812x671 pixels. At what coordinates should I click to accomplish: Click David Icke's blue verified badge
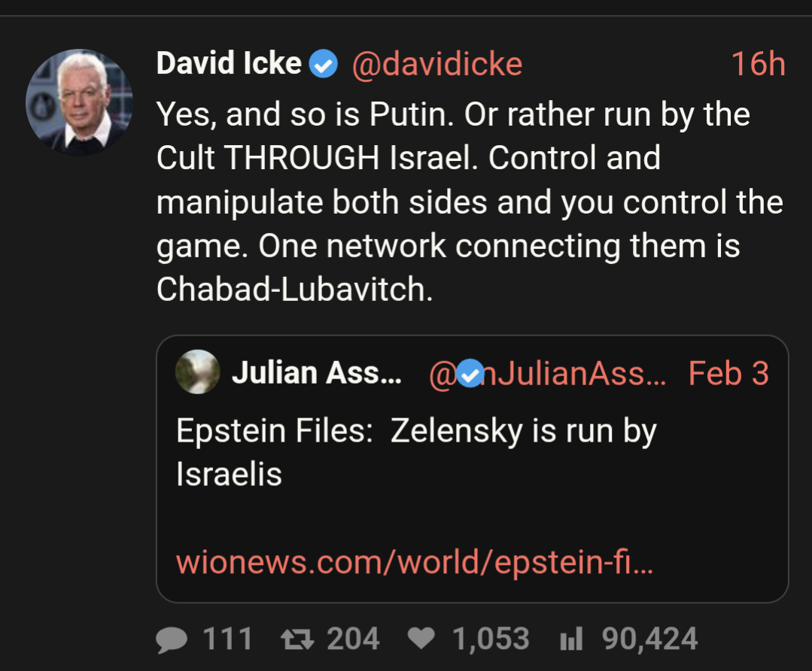324,65
